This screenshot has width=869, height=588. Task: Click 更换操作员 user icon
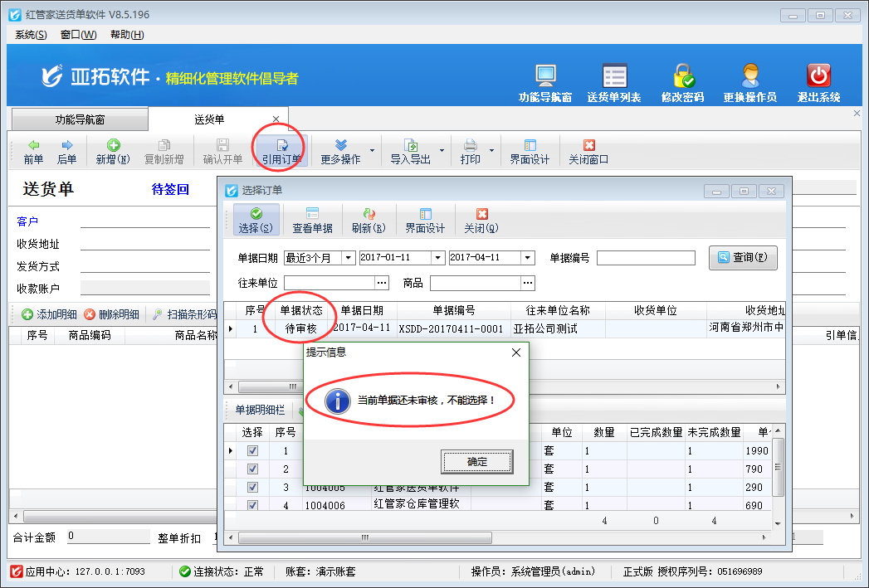[749, 76]
